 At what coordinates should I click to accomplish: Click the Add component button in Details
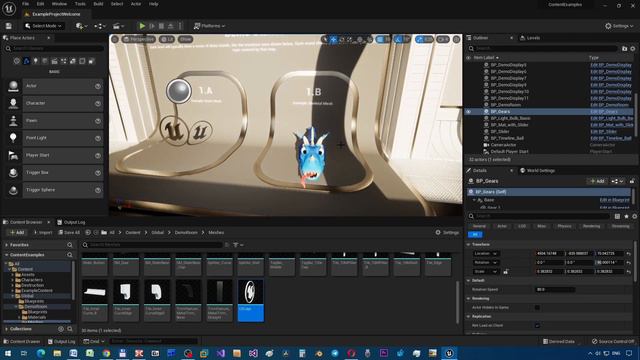click(597, 181)
